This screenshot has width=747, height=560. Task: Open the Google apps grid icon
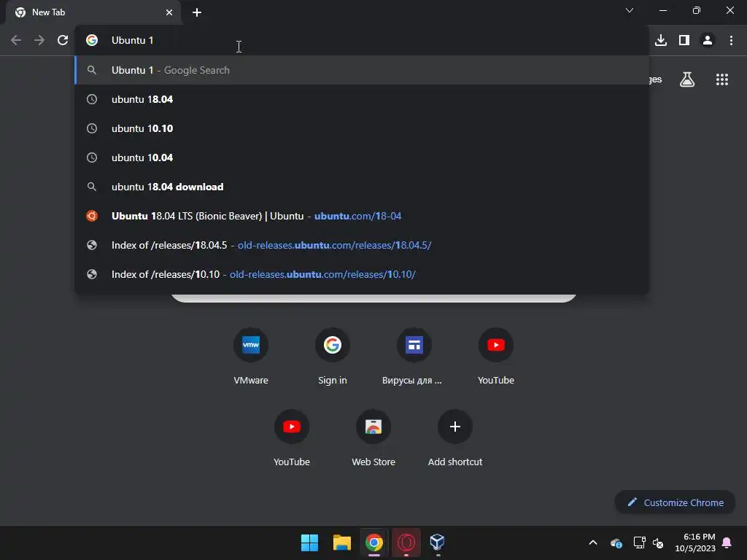point(722,79)
